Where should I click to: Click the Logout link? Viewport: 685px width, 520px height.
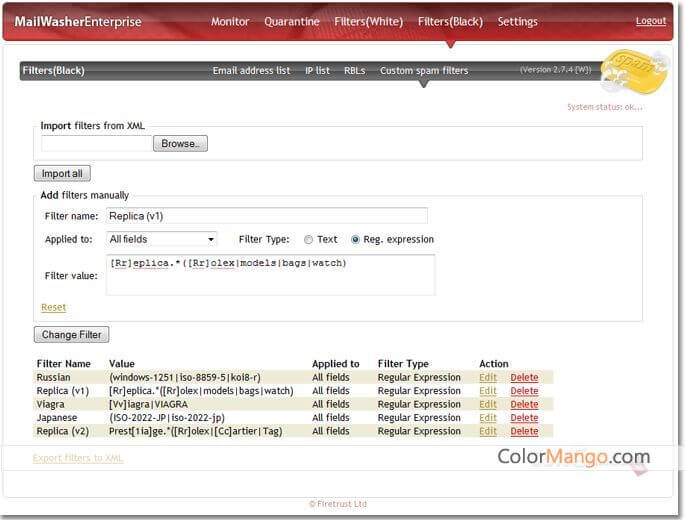point(650,21)
